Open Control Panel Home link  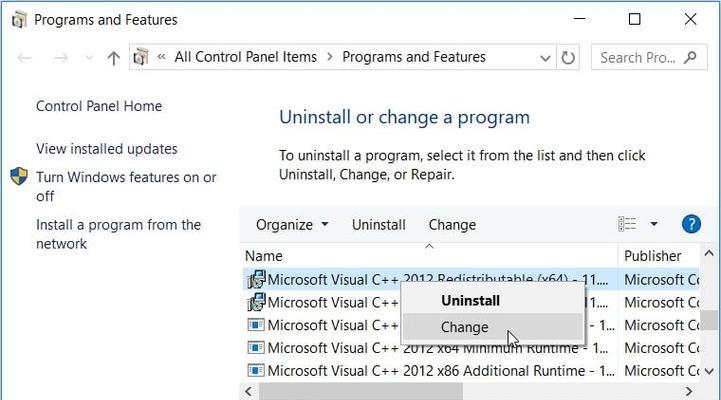click(x=99, y=106)
